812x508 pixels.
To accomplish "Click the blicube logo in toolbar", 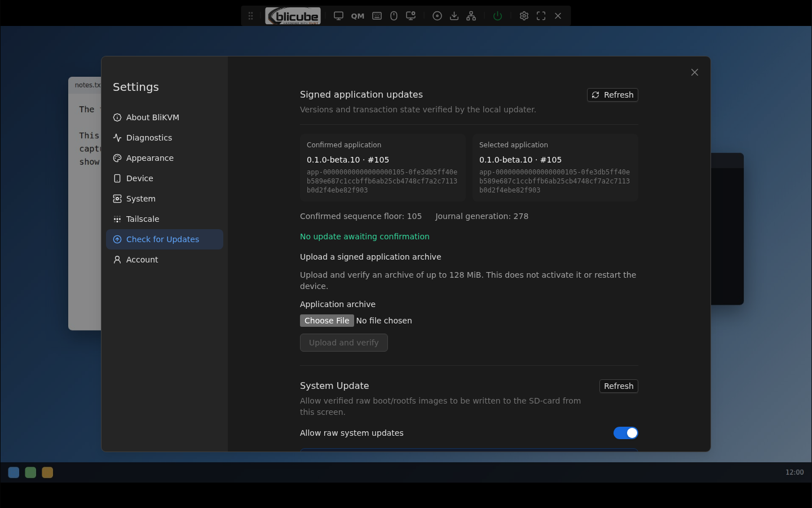I will [x=293, y=16].
